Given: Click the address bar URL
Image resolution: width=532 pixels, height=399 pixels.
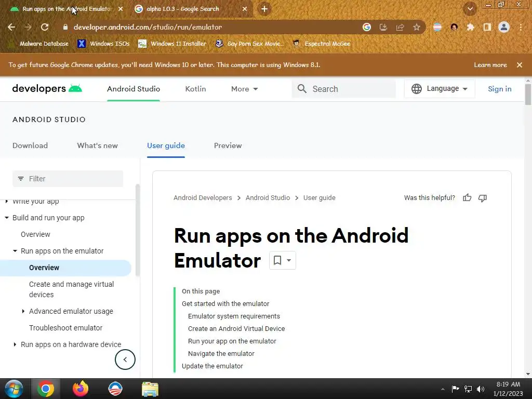Looking at the screenshot, I should 148,27.
